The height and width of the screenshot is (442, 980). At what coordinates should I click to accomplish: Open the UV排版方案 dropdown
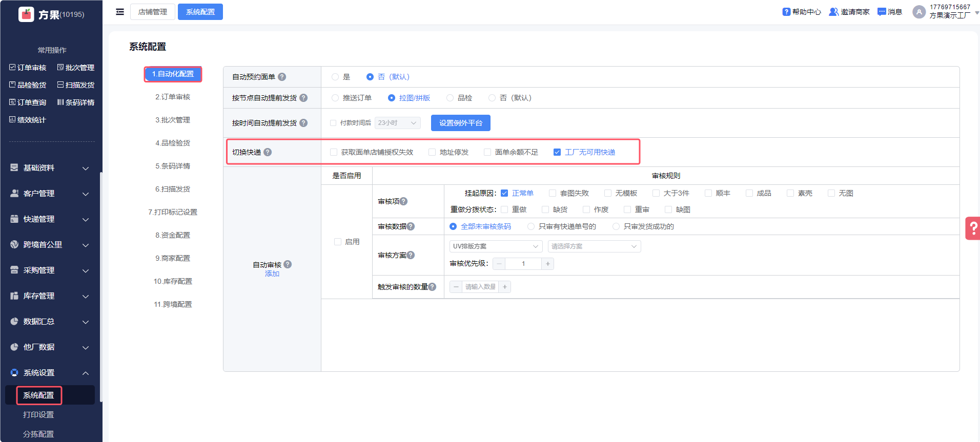495,246
